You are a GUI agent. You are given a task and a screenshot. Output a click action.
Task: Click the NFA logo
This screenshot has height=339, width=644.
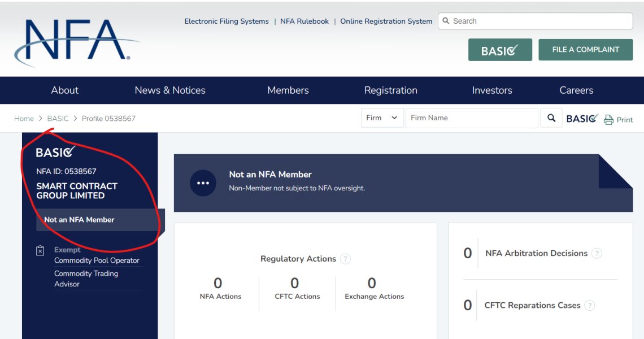pos(77,42)
